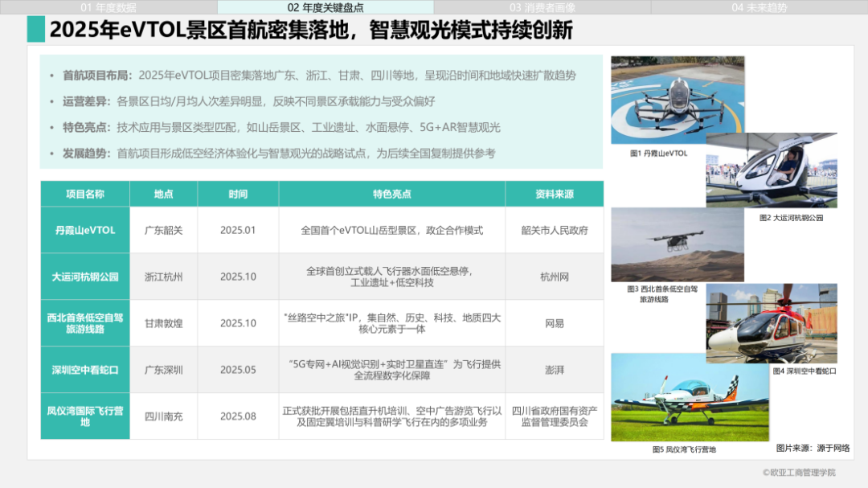868x488 pixels.
Task: Click the 项目名称 column header
Action: (x=85, y=194)
